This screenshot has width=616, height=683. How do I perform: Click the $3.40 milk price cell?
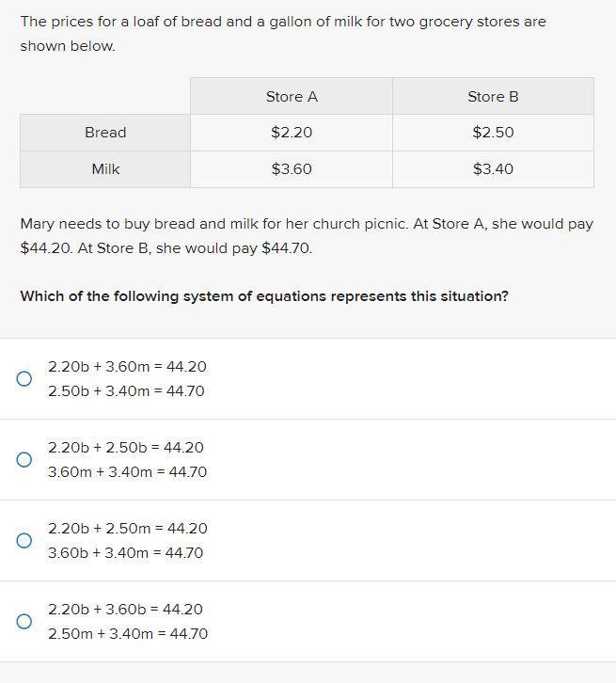[493, 169]
